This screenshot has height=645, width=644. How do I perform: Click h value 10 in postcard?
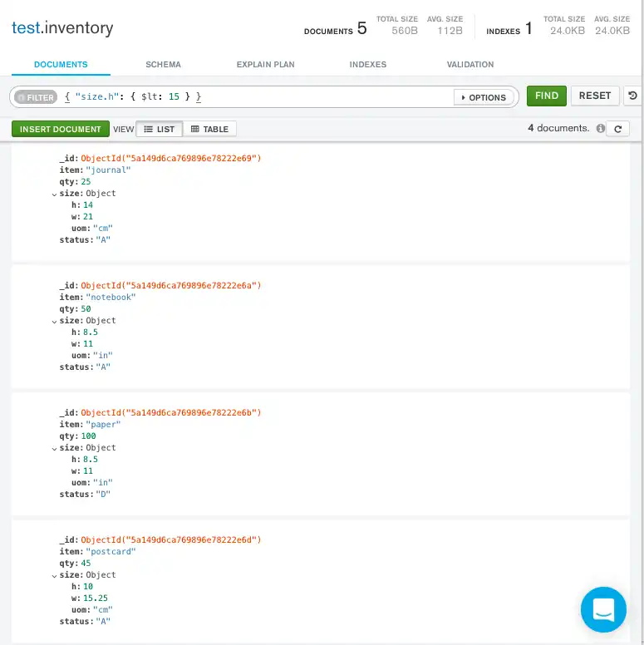(88, 586)
